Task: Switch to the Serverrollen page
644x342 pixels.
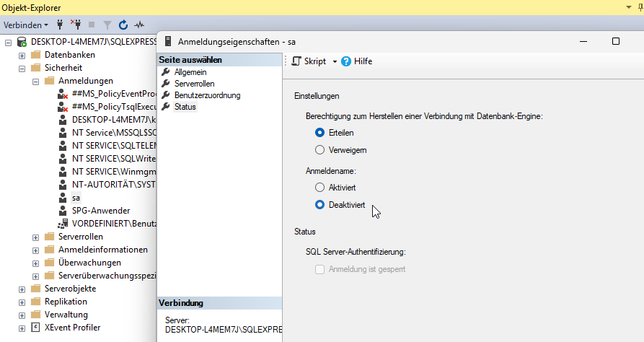Action: point(195,84)
